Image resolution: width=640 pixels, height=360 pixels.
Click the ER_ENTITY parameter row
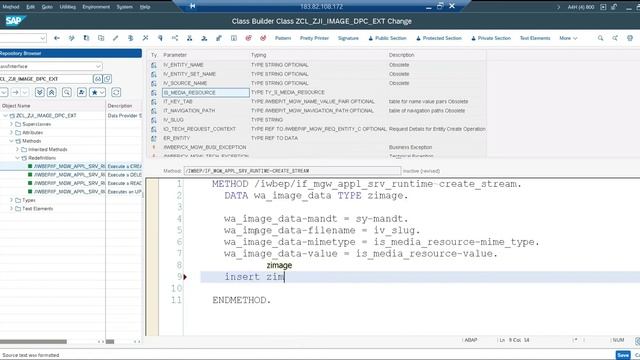(x=316, y=138)
